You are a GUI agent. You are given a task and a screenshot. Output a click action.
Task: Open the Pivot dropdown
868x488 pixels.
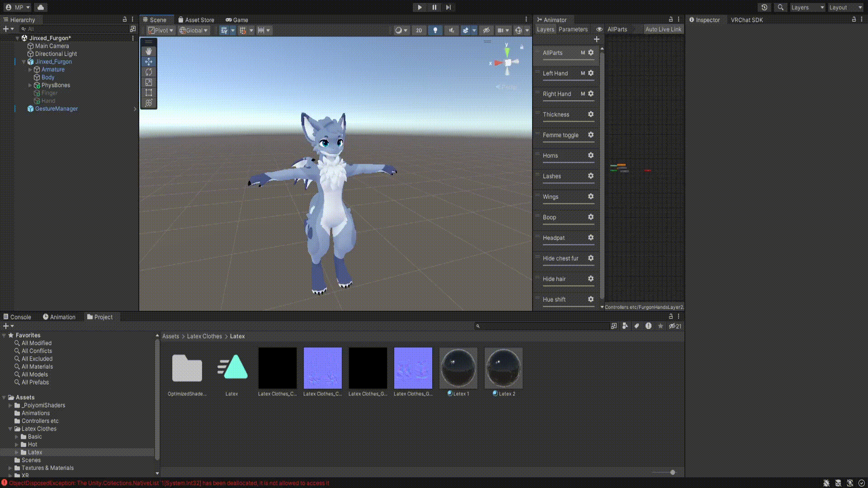point(160,30)
